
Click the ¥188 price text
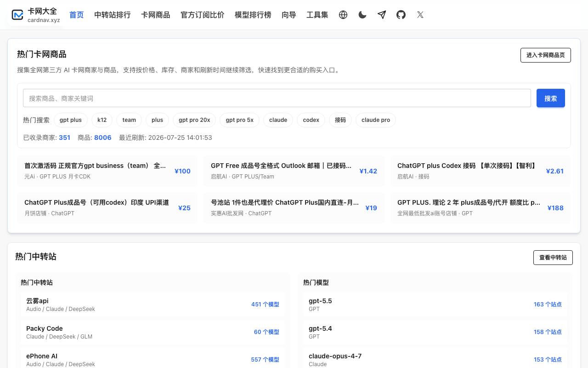click(x=556, y=208)
